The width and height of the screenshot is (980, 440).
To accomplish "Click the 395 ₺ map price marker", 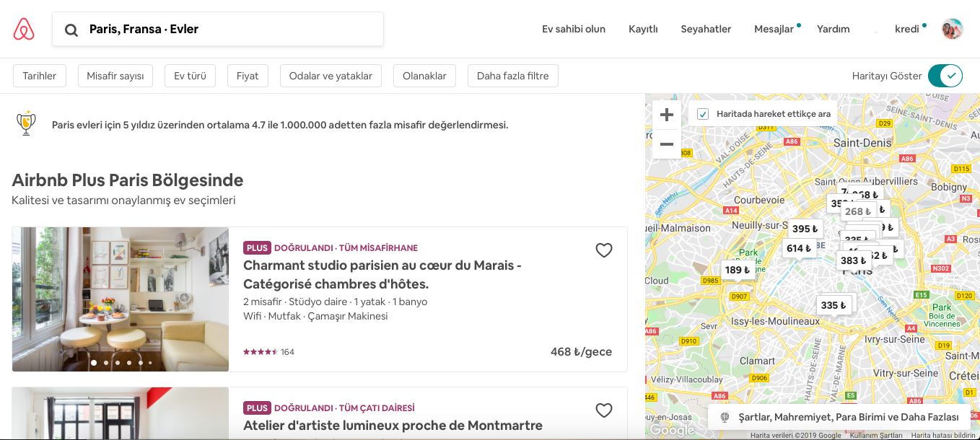I will (805, 229).
